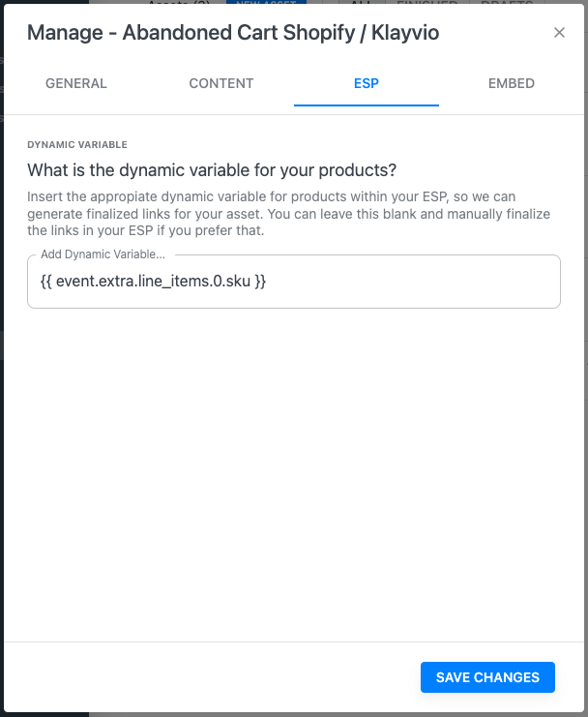Click the dynamic variable question heading
Viewport: 588px width, 717px height.
[212, 170]
